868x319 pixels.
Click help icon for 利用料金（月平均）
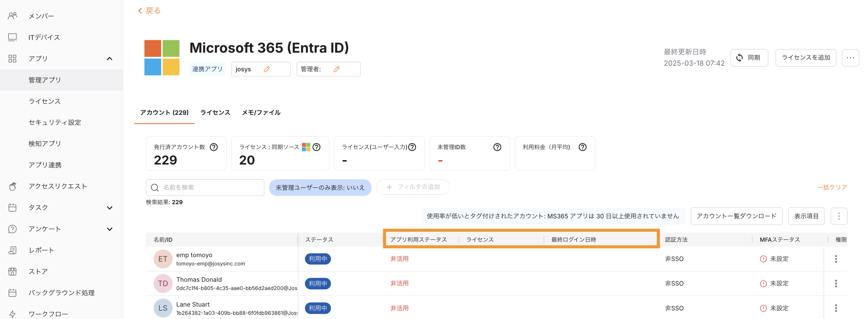[x=582, y=147]
